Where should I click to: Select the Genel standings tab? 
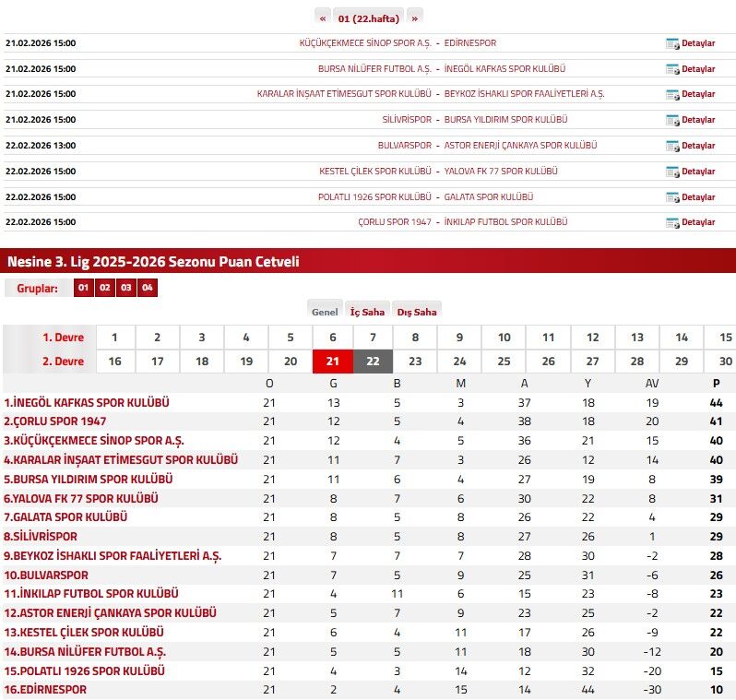point(325,312)
